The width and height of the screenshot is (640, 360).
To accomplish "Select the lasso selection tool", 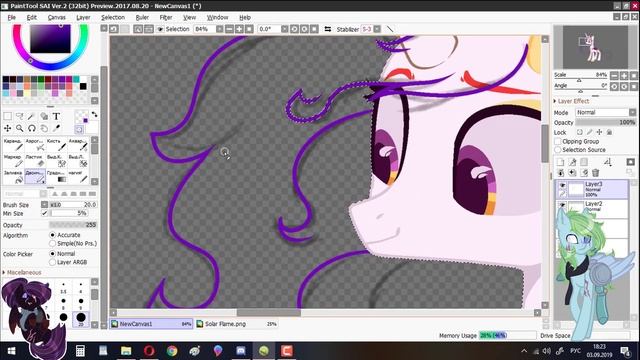I will point(20,116).
